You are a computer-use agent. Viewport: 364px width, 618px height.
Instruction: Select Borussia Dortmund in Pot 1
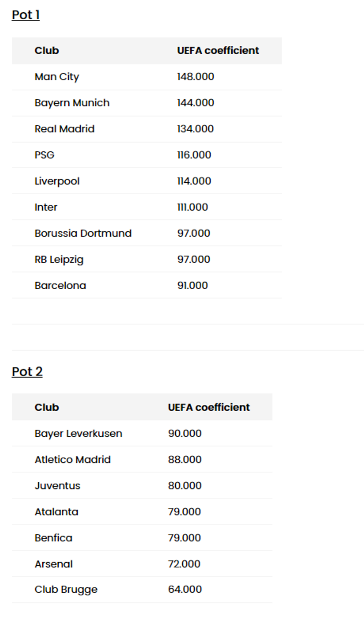pos(83,233)
